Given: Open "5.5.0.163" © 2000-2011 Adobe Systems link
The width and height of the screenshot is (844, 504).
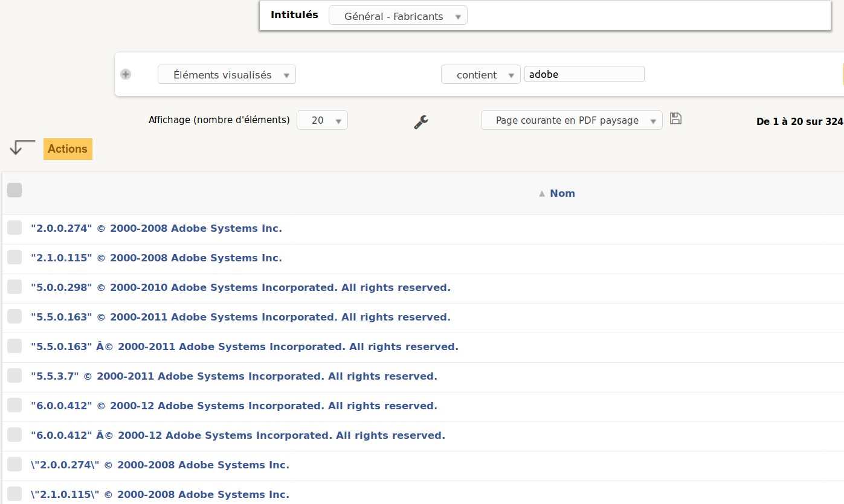Looking at the screenshot, I should [240, 317].
